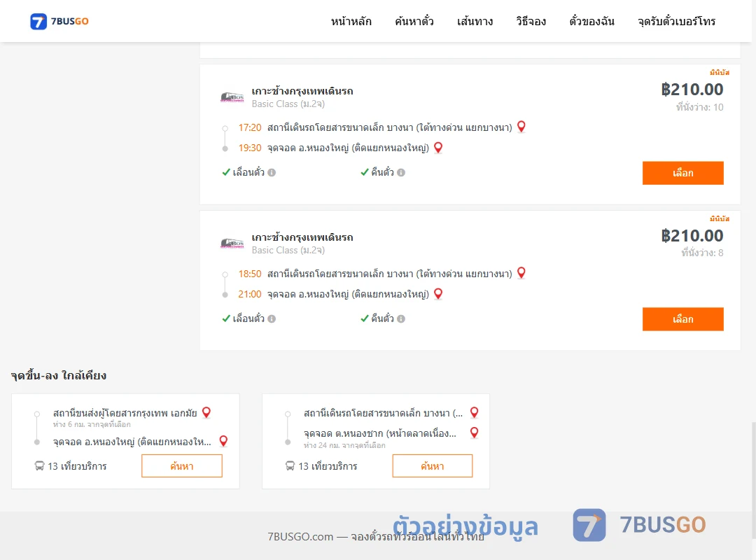This screenshot has width=756, height=560.
Task: Go to หน้าหลัก in navigation
Action: [x=351, y=21]
